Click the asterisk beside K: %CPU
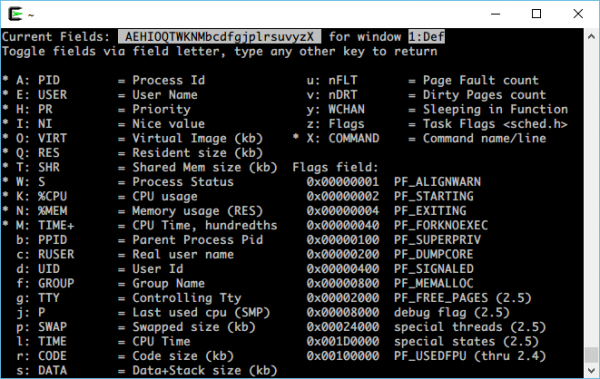This screenshot has height=379, width=600. [5, 195]
